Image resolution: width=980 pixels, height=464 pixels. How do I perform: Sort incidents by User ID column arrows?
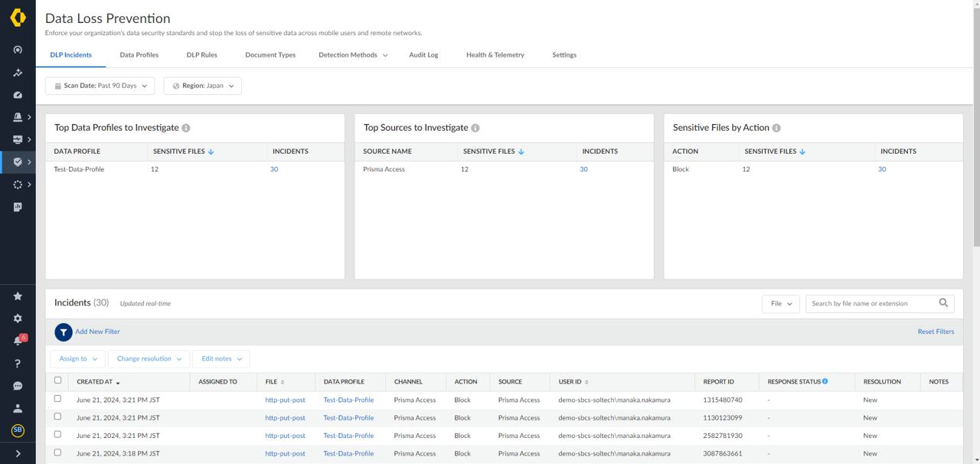(586, 382)
